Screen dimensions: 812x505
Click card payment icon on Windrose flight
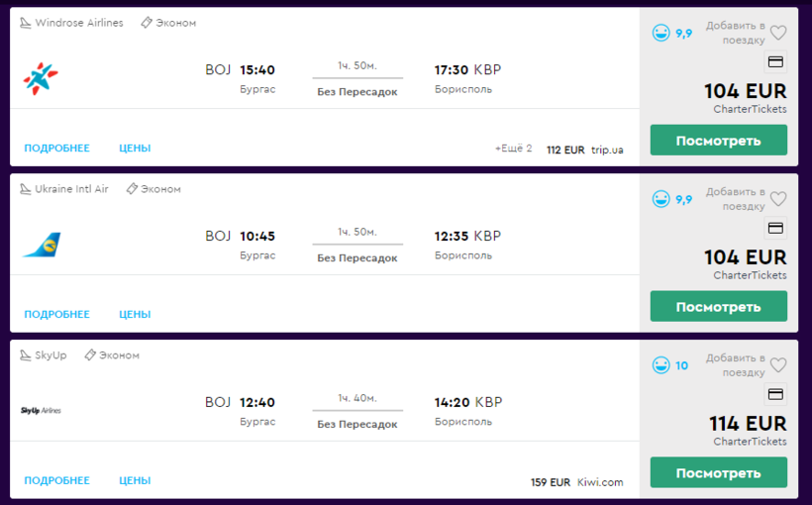tap(776, 62)
